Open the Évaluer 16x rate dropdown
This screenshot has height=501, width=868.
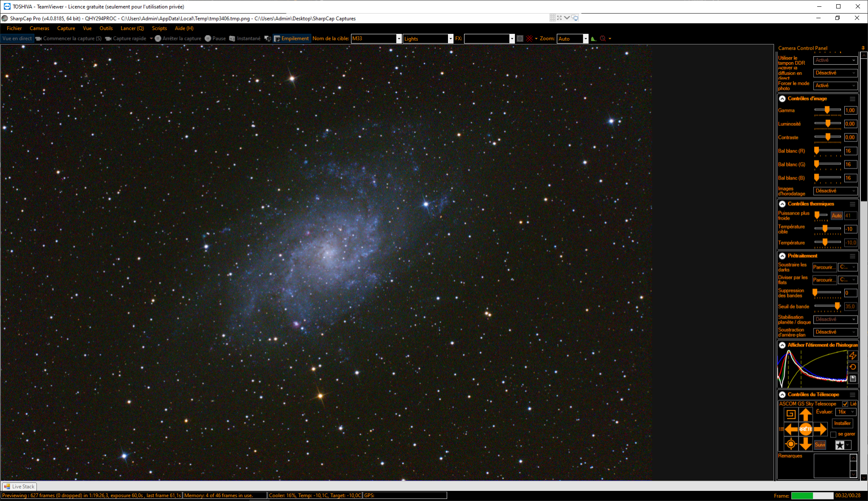click(x=846, y=412)
